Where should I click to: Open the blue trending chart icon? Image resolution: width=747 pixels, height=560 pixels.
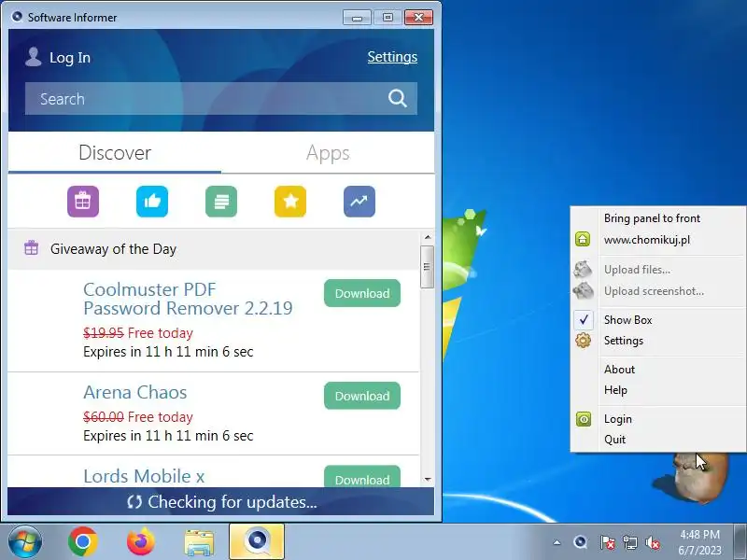359,202
